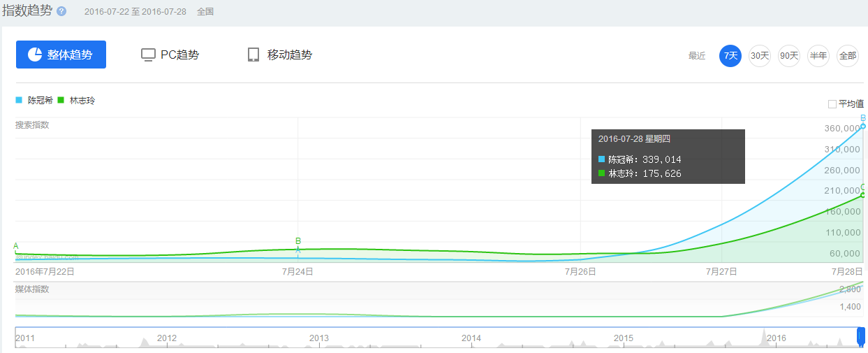Click the green news marker A at 7月22日
The width and height of the screenshot is (868, 353).
point(16,245)
